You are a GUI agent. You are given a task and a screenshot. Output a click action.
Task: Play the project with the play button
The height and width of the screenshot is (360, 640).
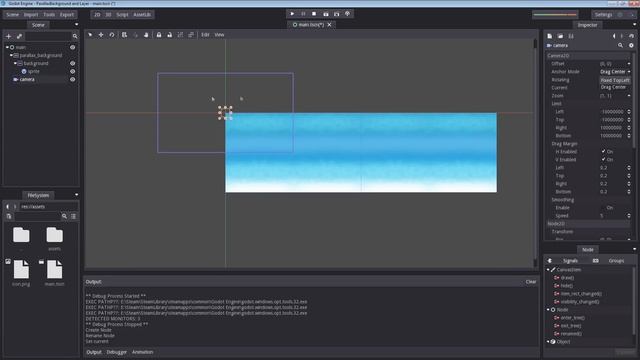pos(292,14)
